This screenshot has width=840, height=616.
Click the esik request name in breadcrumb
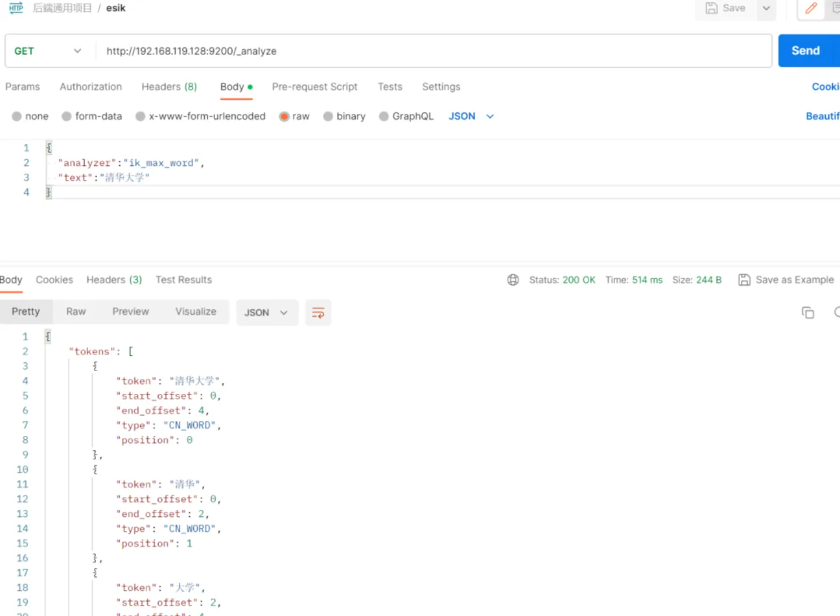116,8
